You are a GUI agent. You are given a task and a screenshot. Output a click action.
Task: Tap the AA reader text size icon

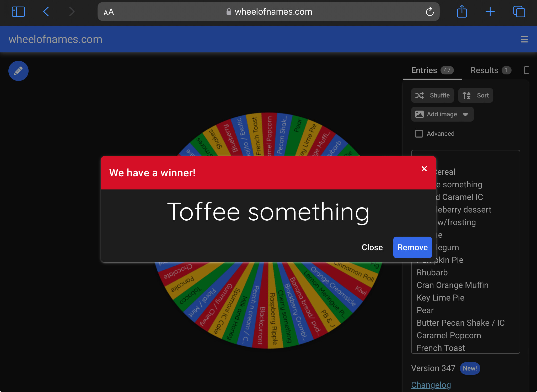coord(109,12)
